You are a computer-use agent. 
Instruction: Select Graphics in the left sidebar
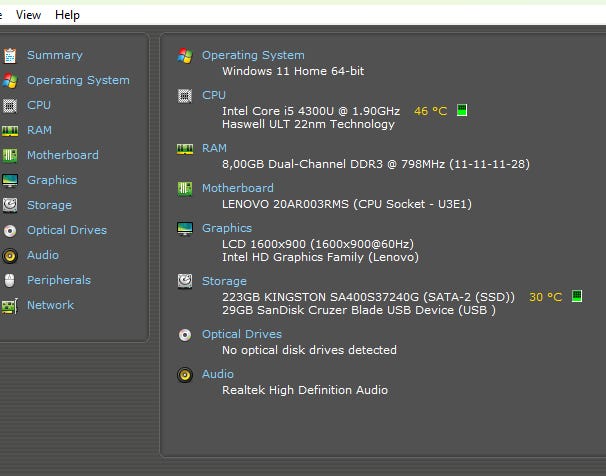pos(51,180)
